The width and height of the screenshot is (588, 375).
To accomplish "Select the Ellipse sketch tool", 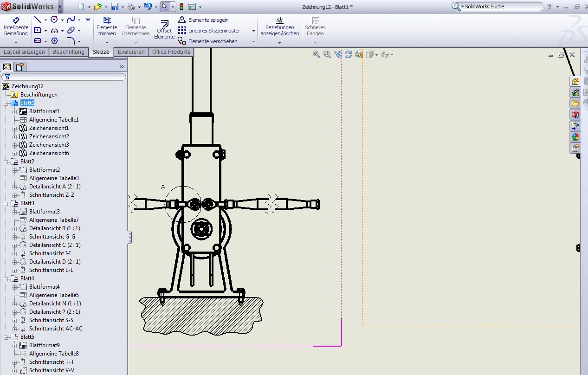I will [71, 30].
